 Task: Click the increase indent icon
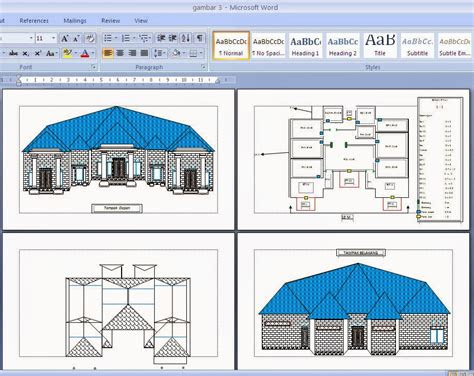(x=172, y=38)
